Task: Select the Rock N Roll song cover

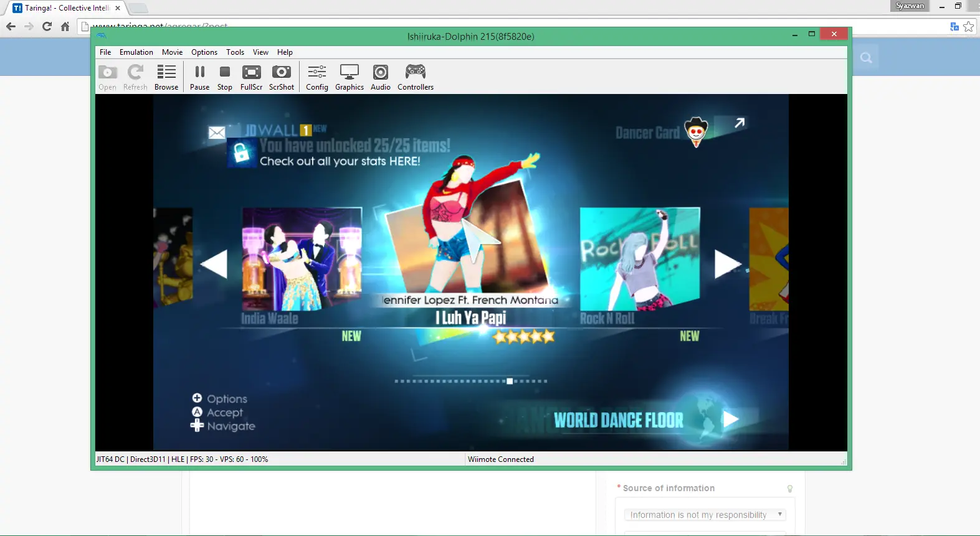Action: [640, 259]
